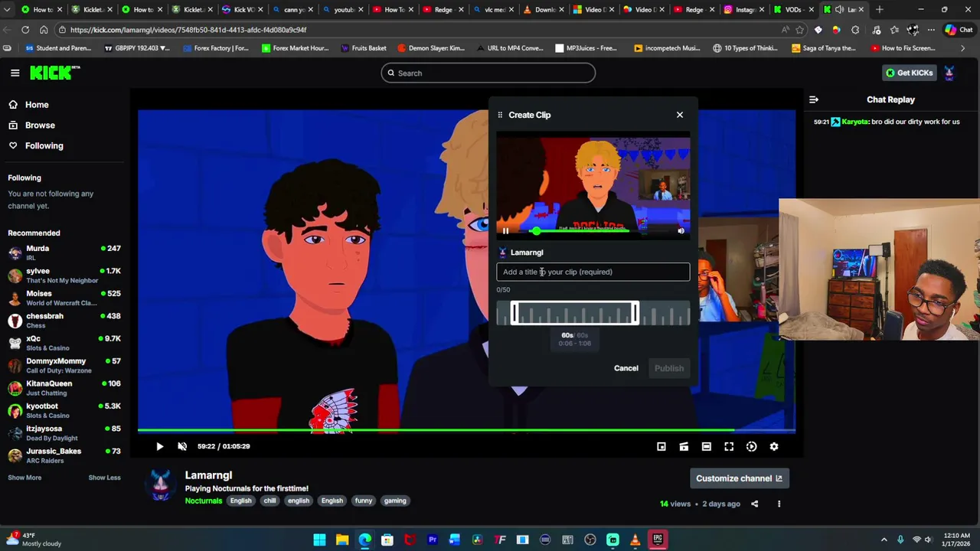Image resolution: width=980 pixels, height=551 pixels.
Task: Click the Get KICKs button
Action: (x=910, y=73)
